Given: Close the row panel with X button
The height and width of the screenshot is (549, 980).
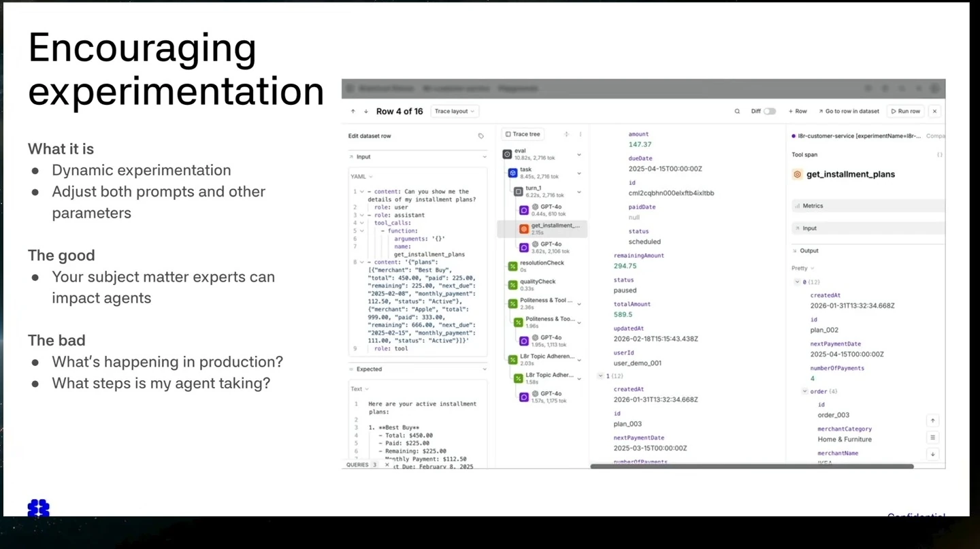Looking at the screenshot, I should point(934,112).
